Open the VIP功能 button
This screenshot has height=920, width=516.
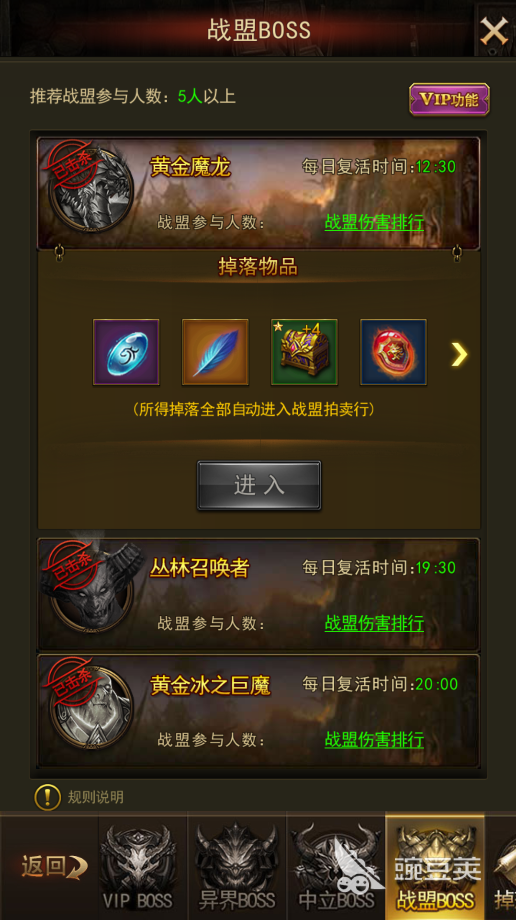[449, 99]
